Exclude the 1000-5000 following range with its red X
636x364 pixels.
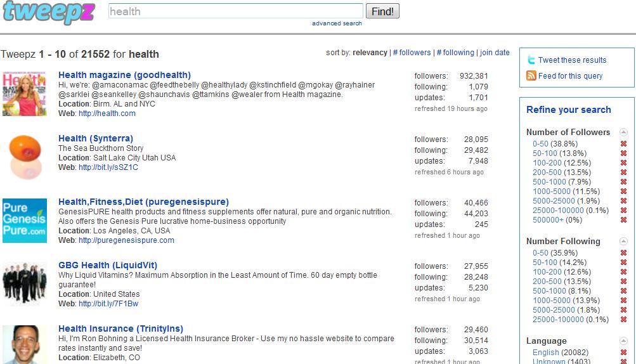623,301
